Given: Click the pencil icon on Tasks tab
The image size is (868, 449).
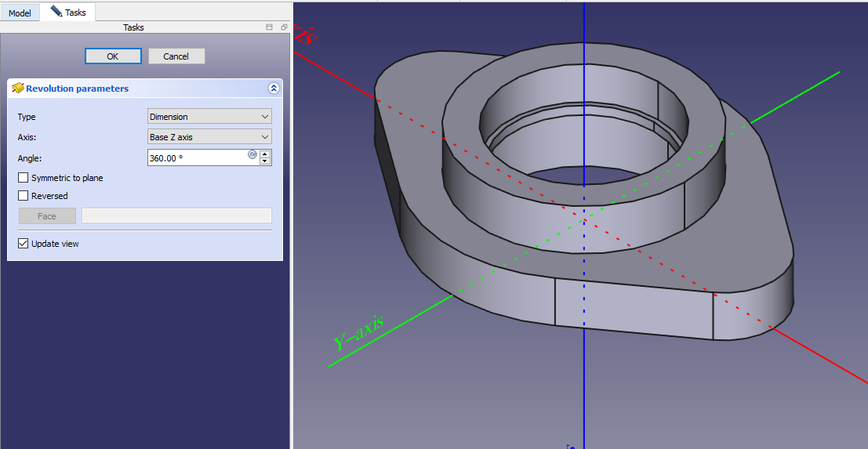Looking at the screenshot, I should 56,11.
